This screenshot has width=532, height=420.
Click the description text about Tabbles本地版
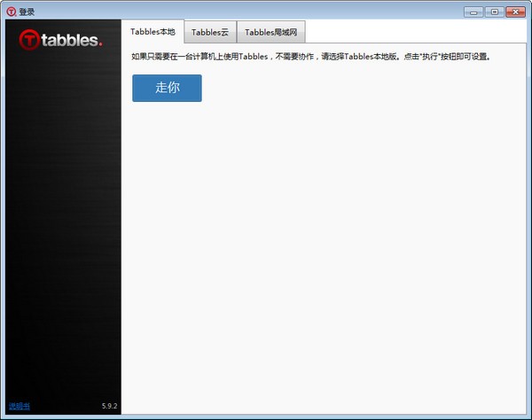(311, 57)
